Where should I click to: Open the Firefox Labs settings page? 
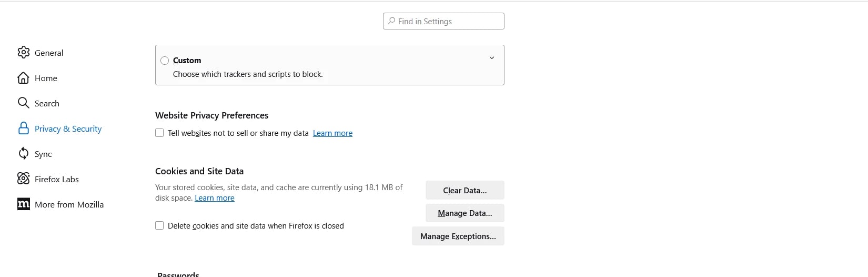[56, 179]
